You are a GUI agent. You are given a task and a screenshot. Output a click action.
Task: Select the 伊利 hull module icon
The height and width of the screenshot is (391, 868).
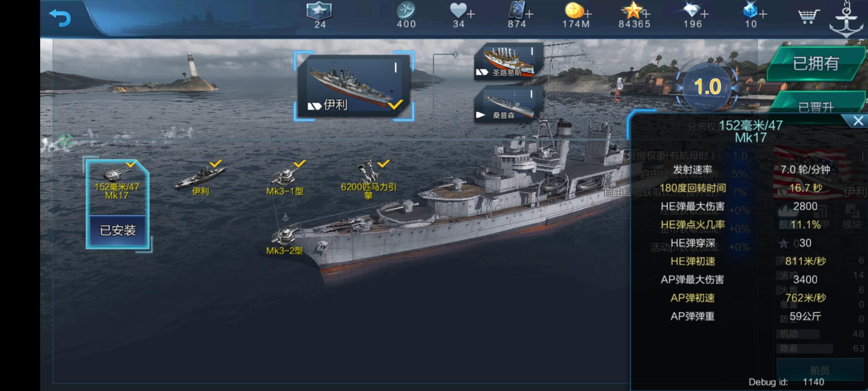(x=200, y=179)
